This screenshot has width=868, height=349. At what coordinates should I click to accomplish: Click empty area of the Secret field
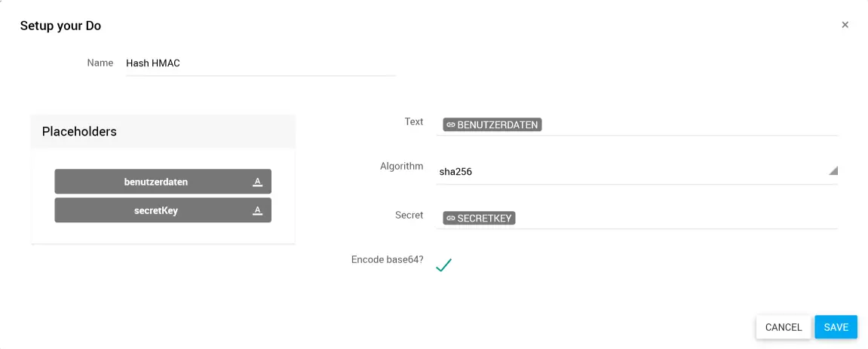pyautogui.click(x=679, y=218)
